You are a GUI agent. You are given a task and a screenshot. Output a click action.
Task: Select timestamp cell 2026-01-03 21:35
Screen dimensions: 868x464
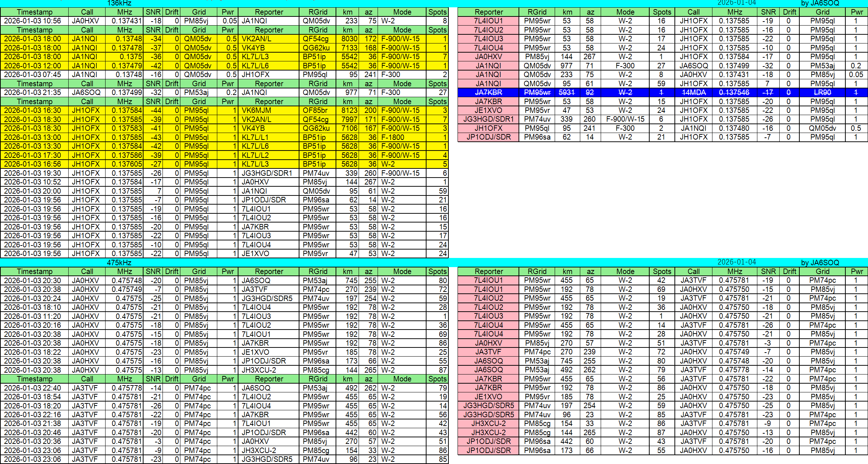33,92
